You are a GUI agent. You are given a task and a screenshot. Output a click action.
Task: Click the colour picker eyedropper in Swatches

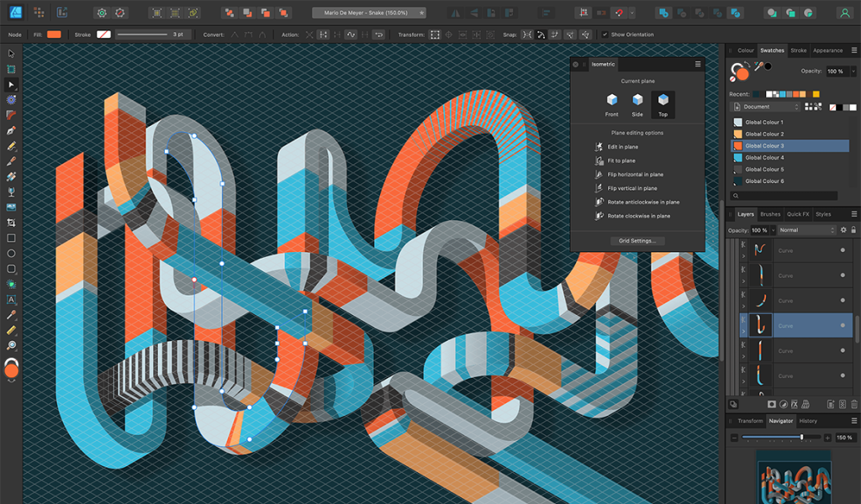point(758,67)
